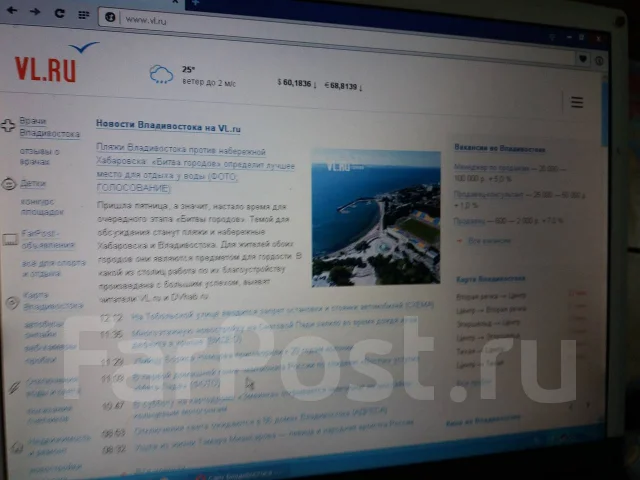
Task: Click the dollar rate 60,1836
Action: (x=297, y=83)
